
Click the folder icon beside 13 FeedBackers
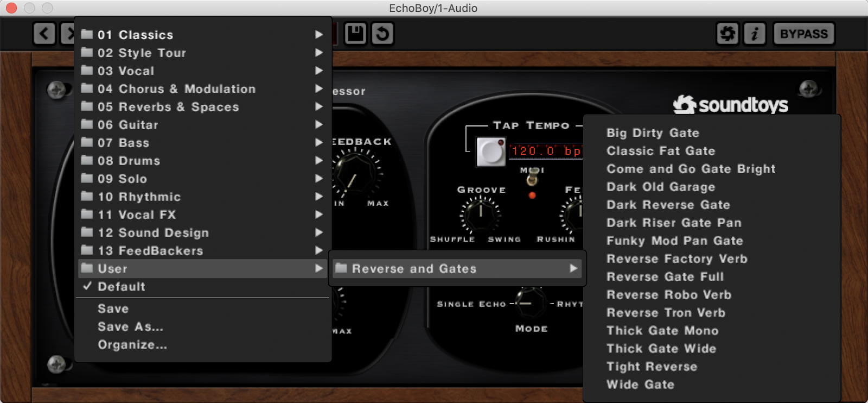click(x=87, y=250)
